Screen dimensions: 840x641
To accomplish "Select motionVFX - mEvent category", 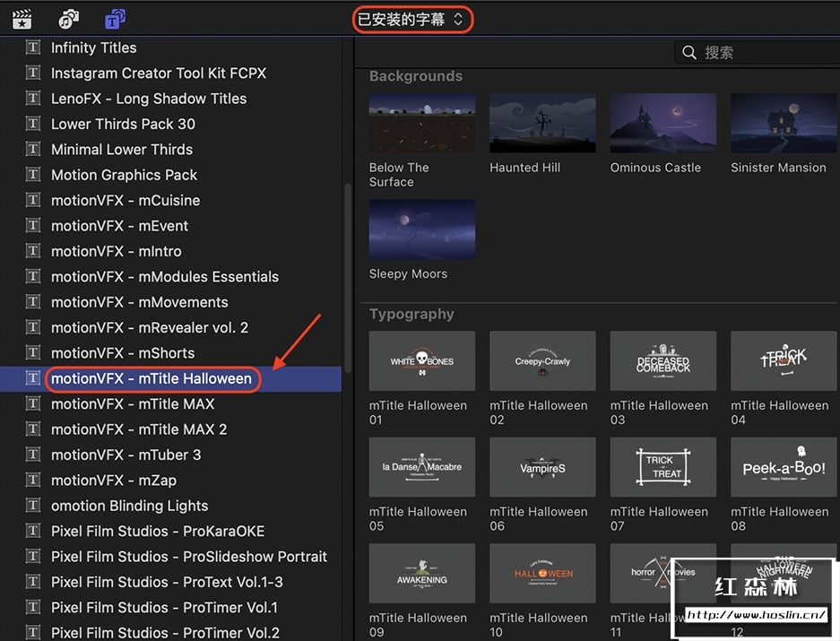I will (x=119, y=226).
